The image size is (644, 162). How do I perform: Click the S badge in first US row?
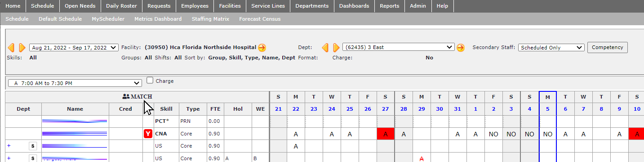32,146
